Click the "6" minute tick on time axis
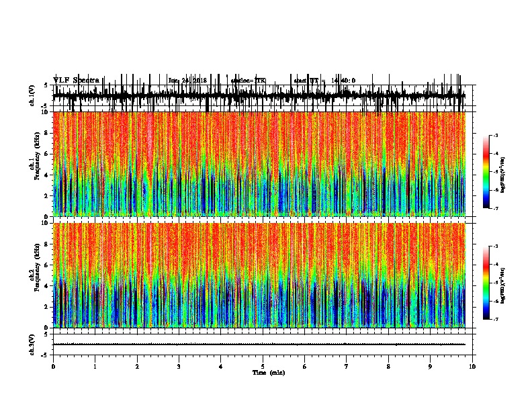Screen dimensions: 532x411 (305, 366)
